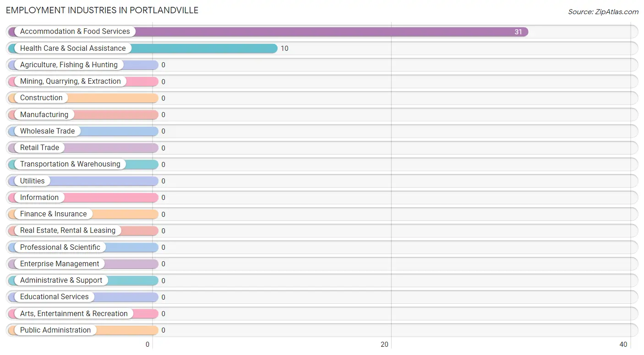Select the Mining, Quarrying, & Extraction label

pos(71,81)
